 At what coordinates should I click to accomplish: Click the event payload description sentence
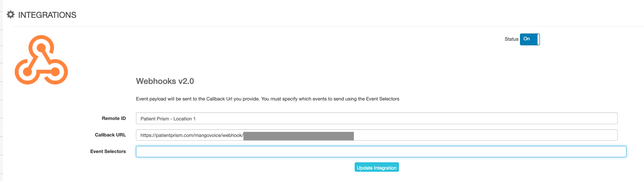click(x=268, y=99)
